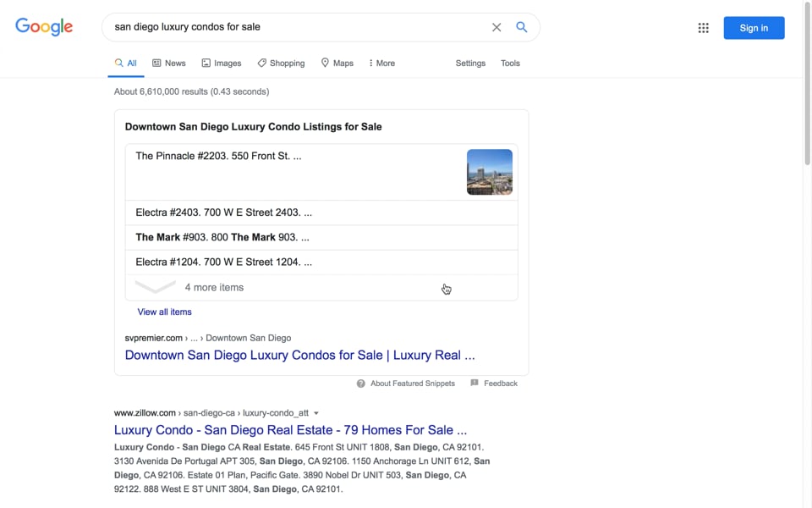
Task: Click the About 6,610,000 results count text
Action: coord(192,91)
